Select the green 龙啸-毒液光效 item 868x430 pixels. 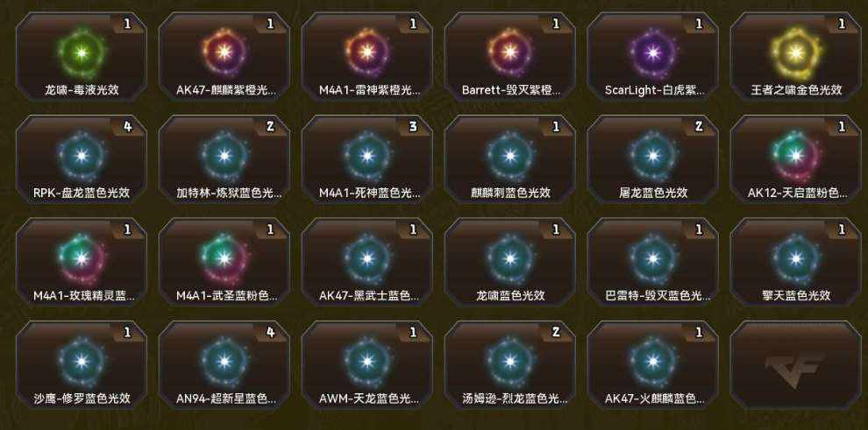[x=82, y=57]
